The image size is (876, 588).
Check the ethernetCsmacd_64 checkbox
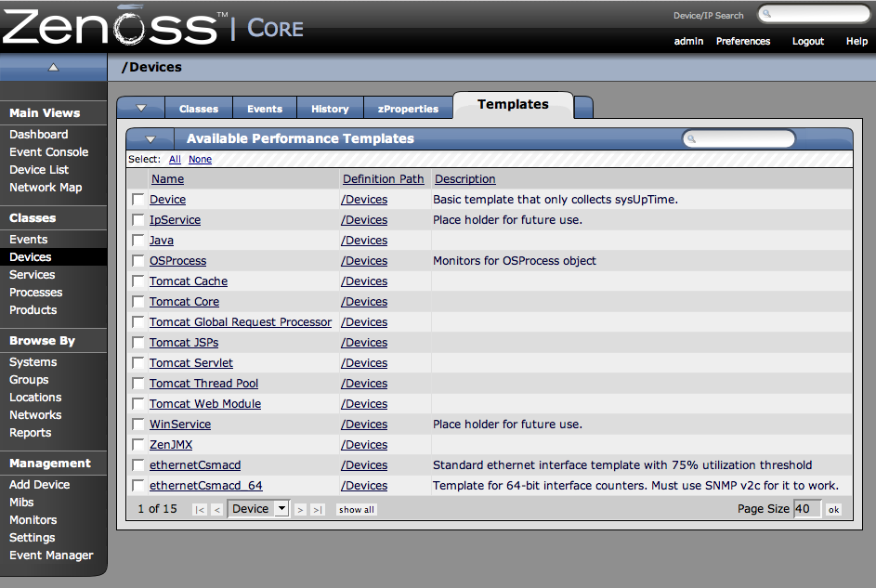click(138, 485)
